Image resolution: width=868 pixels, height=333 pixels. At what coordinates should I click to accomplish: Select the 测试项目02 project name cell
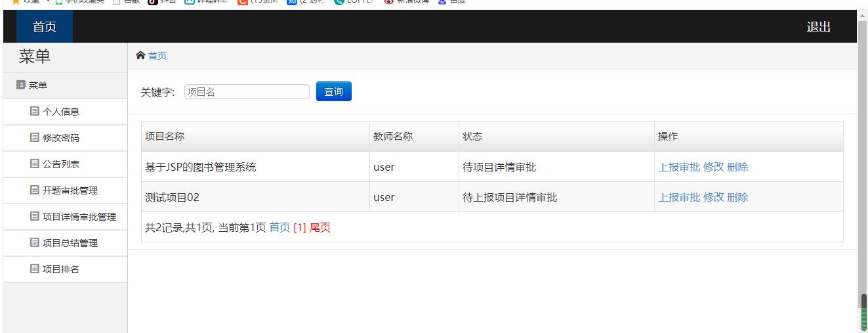click(256, 197)
